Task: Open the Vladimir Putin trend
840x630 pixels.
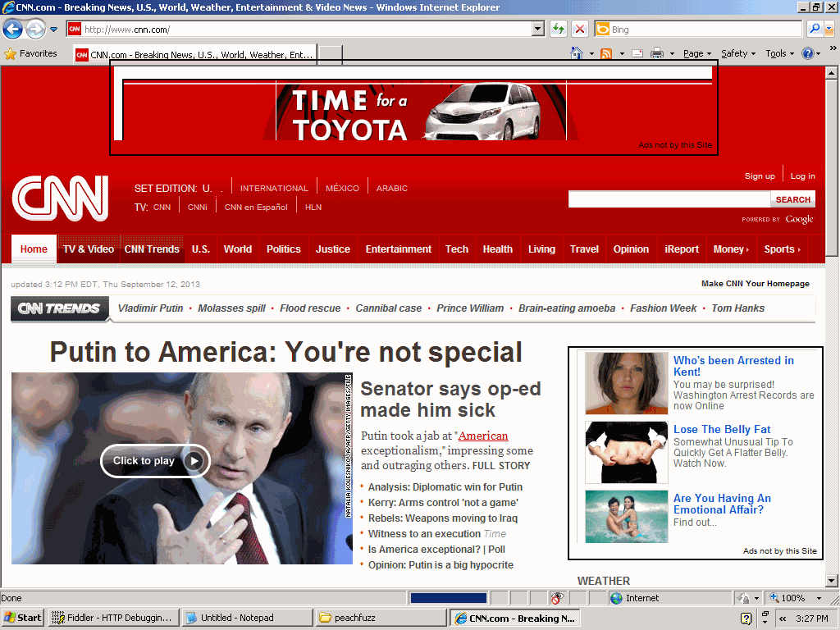Action: pos(151,308)
